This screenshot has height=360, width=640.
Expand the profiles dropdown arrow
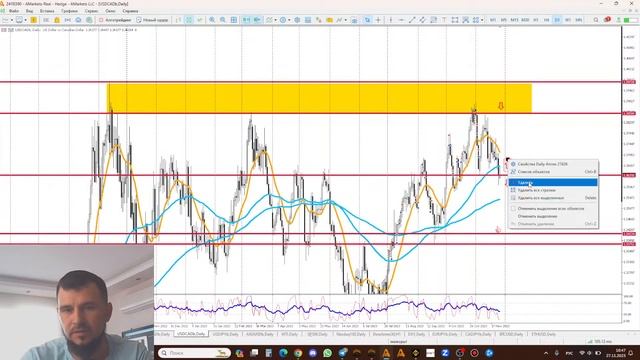pyautogui.click(x=25, y=20)
